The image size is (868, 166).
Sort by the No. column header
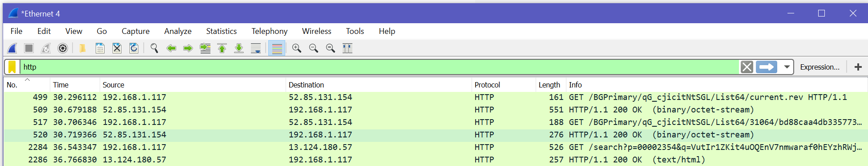pos(27,85)
